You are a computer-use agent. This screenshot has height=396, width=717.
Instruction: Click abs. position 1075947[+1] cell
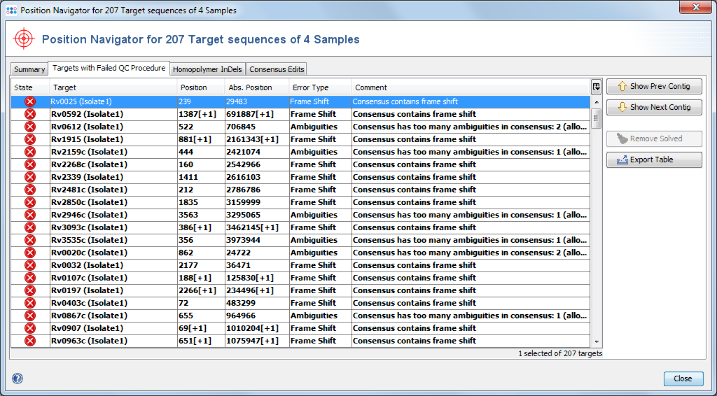(x=257, y=341)
